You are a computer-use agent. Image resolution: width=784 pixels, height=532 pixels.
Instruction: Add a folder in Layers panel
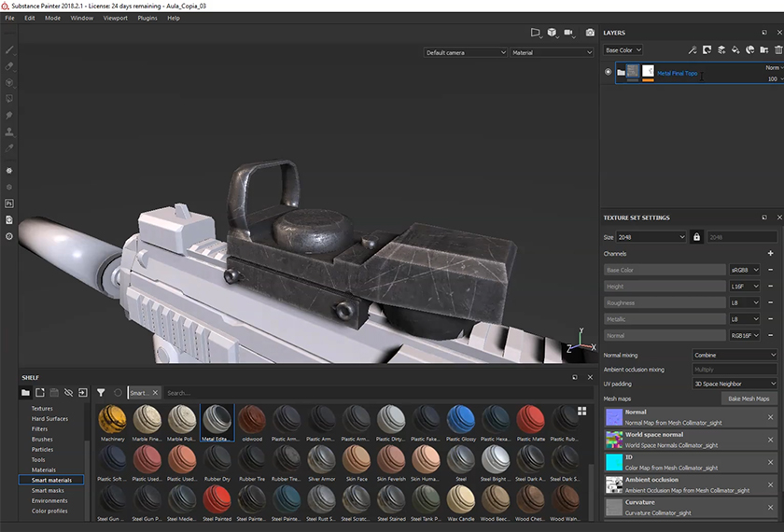[x=764, y=50]
